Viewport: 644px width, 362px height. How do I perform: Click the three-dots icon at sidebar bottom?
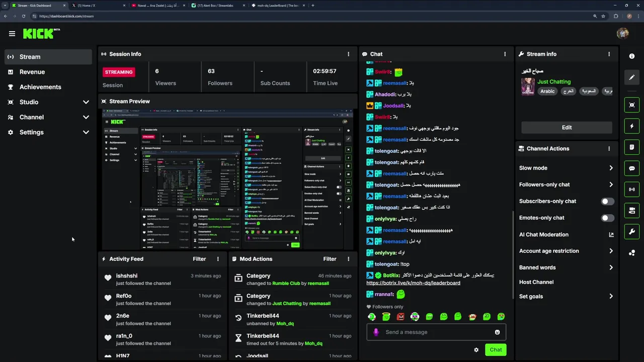click(632, 253)
